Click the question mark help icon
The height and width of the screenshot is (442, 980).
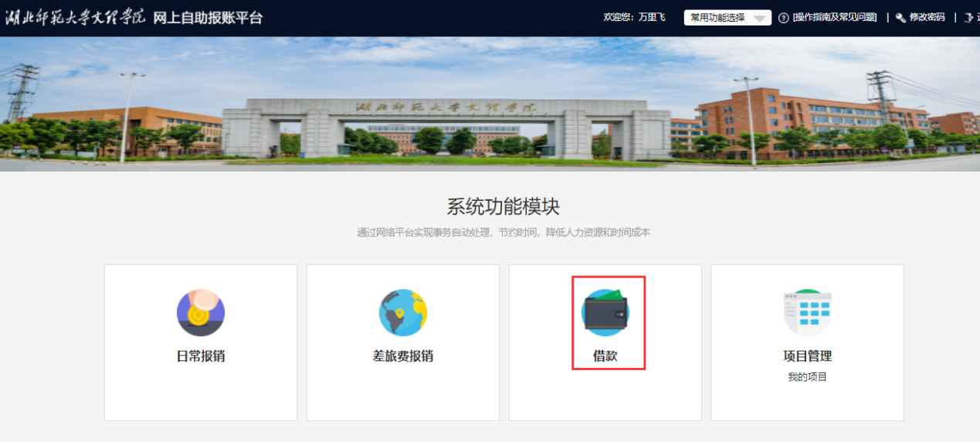[784, 18]
